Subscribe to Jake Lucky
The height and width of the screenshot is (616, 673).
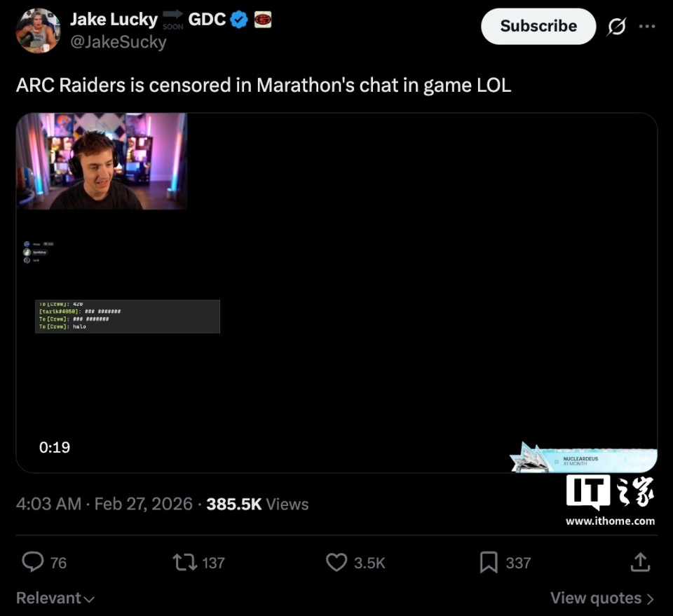(x=538, y=26)
